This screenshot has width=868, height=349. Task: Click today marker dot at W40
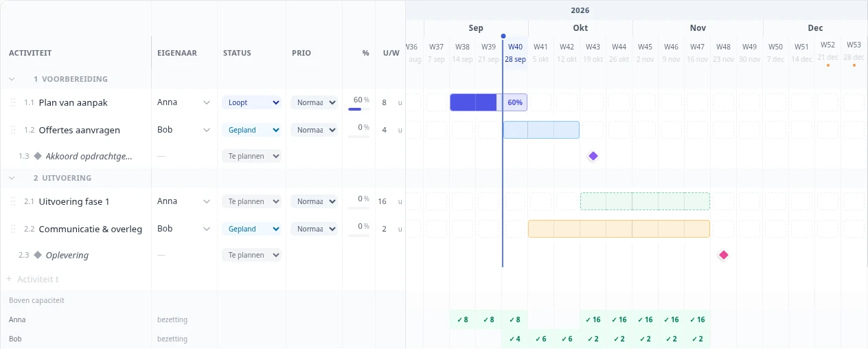pyautogui.click(x=503, y=36)
